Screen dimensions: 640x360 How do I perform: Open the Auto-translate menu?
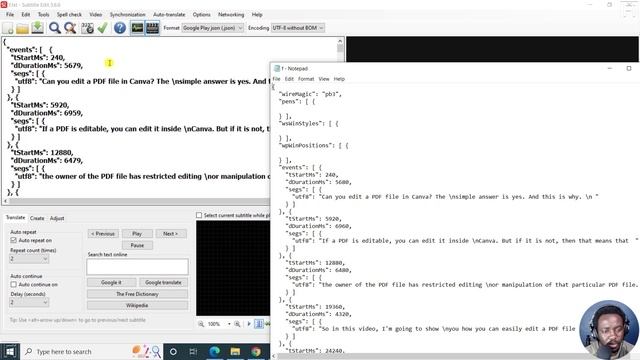pyautogui.click(x=169, y=15)
